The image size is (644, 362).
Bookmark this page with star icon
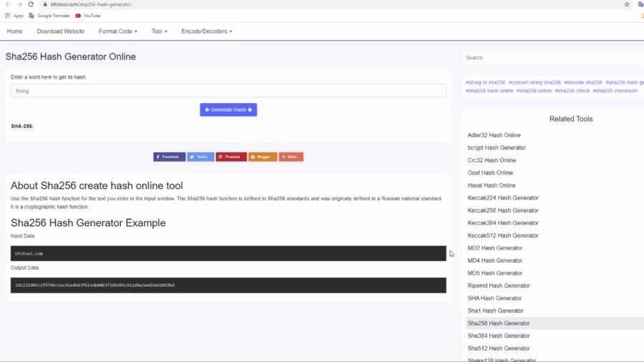click(627, 4)
